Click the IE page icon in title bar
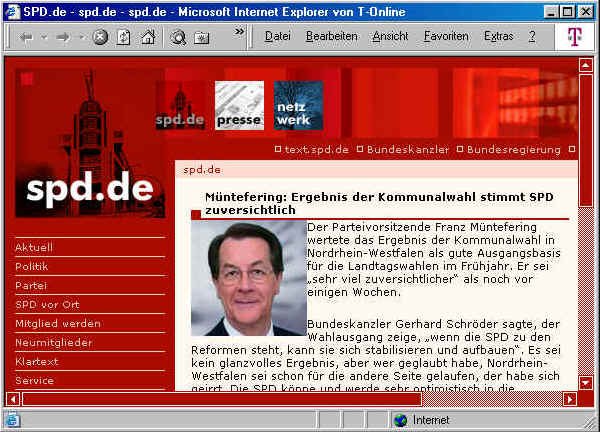Image resolution: width=600 pixels, height=432 pixels. point(13,12)
